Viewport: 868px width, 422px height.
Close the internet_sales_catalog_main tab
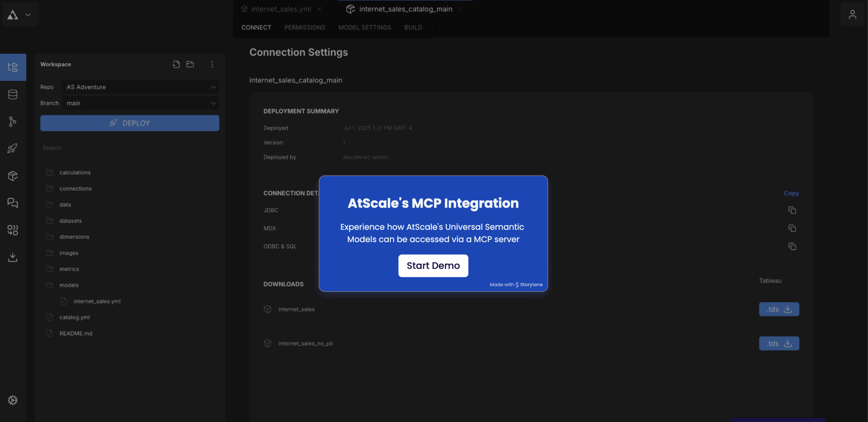point(460,9)
